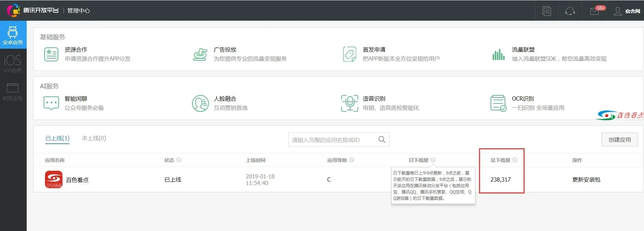Switch to the 已上线(1) tab

tap(58, 138)
